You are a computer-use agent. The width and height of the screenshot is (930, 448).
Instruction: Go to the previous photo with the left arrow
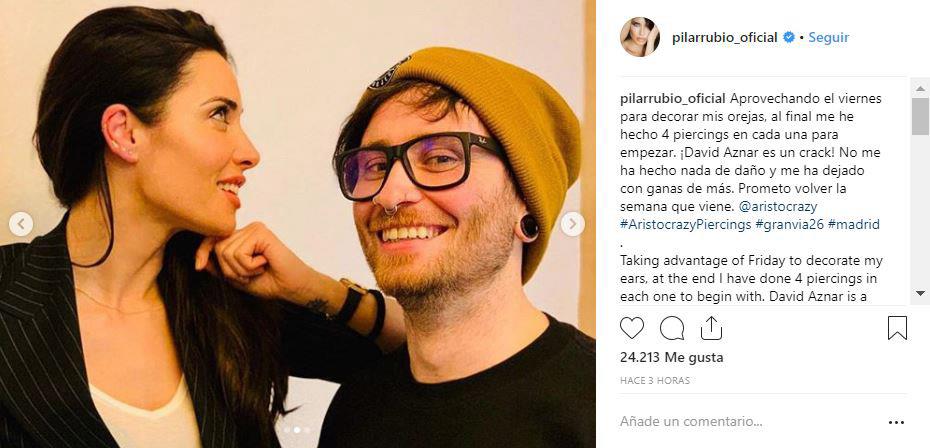point(21,224)
